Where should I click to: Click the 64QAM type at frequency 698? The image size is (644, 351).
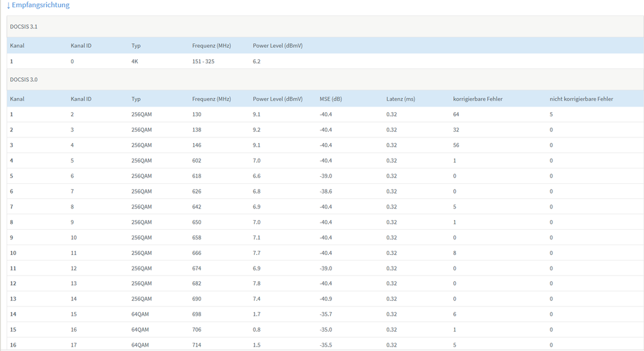140,315
